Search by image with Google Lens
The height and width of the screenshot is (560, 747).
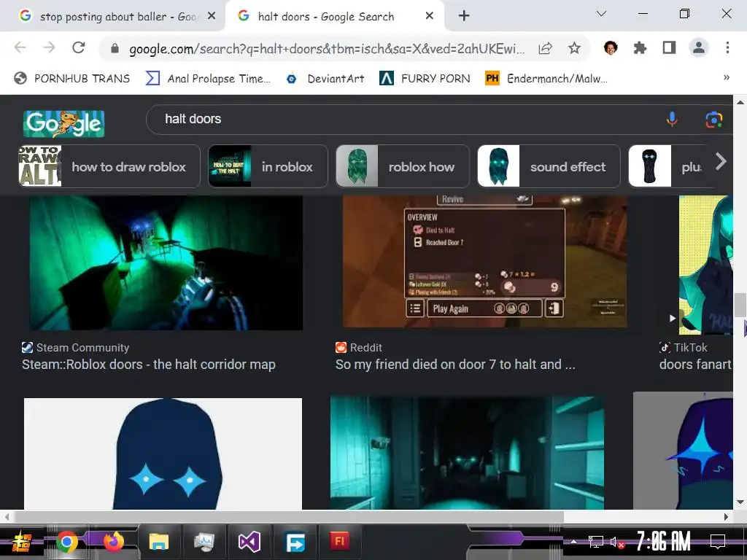point(713,120)
